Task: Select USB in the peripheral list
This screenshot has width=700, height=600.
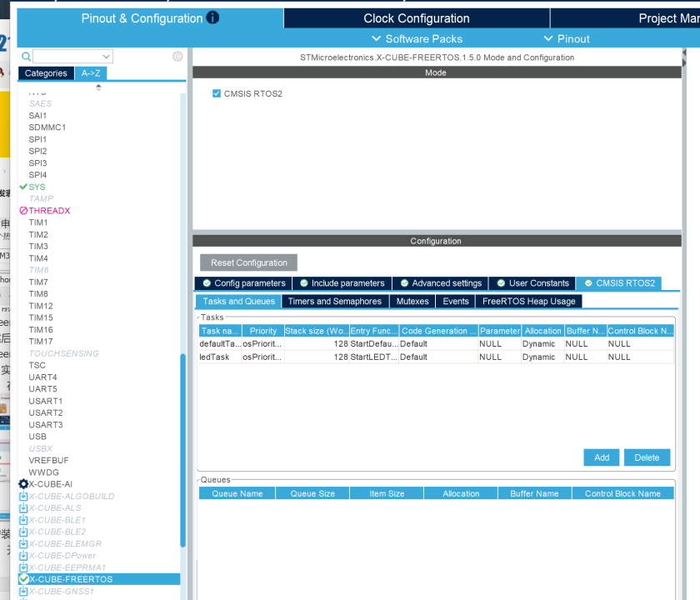Action: click(37, 437)
